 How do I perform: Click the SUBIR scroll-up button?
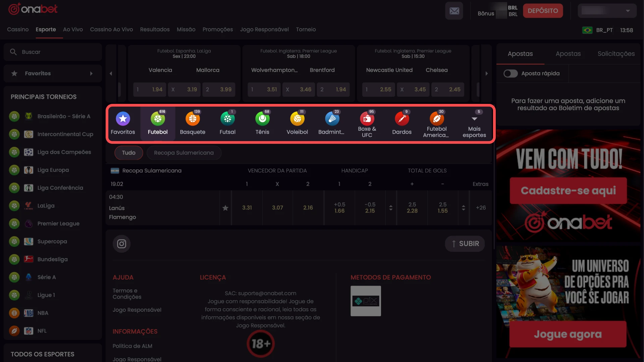click(x=465, y=244)
